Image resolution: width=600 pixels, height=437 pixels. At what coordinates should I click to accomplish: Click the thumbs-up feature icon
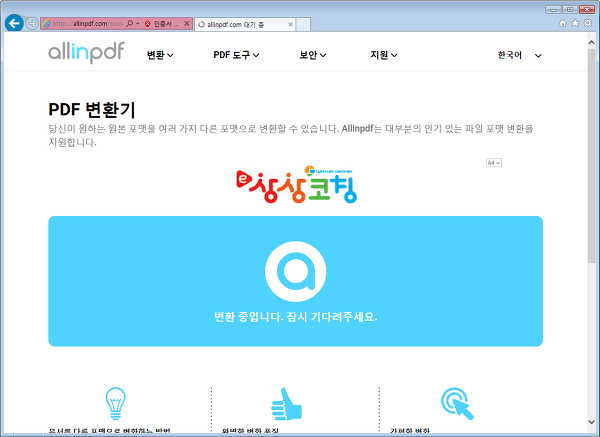point(286,404)
